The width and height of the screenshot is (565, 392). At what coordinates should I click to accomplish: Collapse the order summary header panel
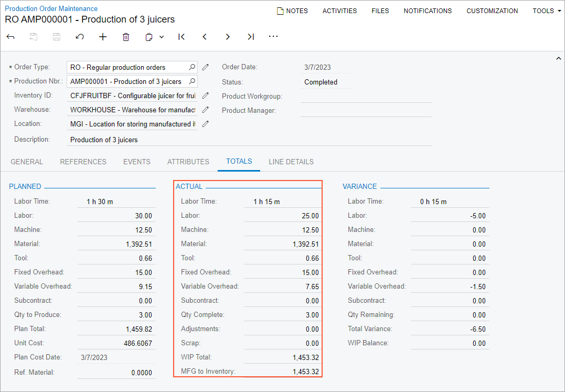click(558, 59)
